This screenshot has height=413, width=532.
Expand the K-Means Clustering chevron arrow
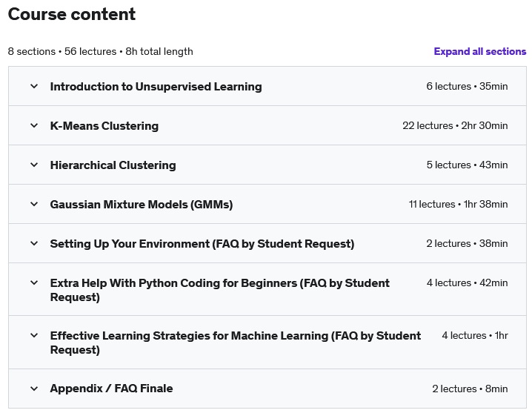(34, 125)
